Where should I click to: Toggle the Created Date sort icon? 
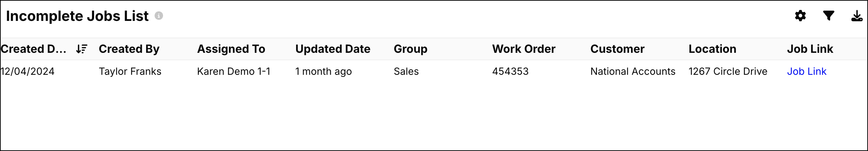tap(82, 49)
